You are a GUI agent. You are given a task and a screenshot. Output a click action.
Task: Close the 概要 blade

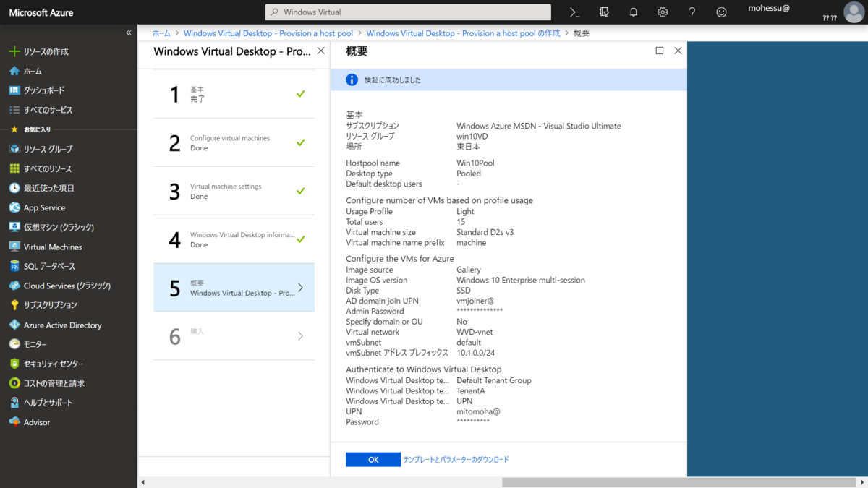tap(678, 51)
